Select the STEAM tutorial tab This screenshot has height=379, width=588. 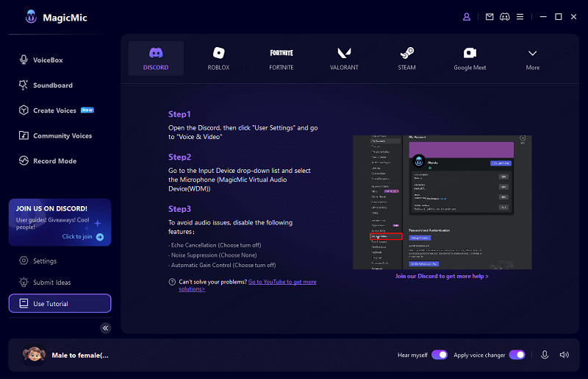click(407, 59)
